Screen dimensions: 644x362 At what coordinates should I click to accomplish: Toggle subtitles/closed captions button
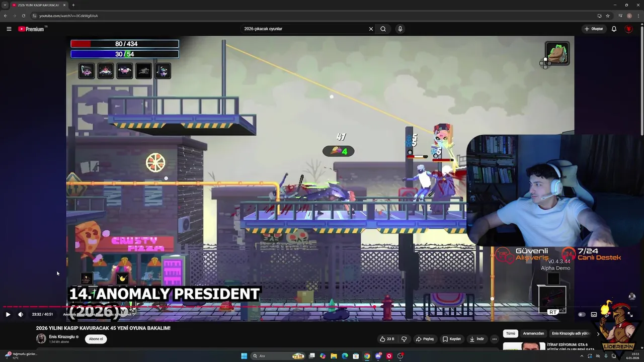click(594, 314)
